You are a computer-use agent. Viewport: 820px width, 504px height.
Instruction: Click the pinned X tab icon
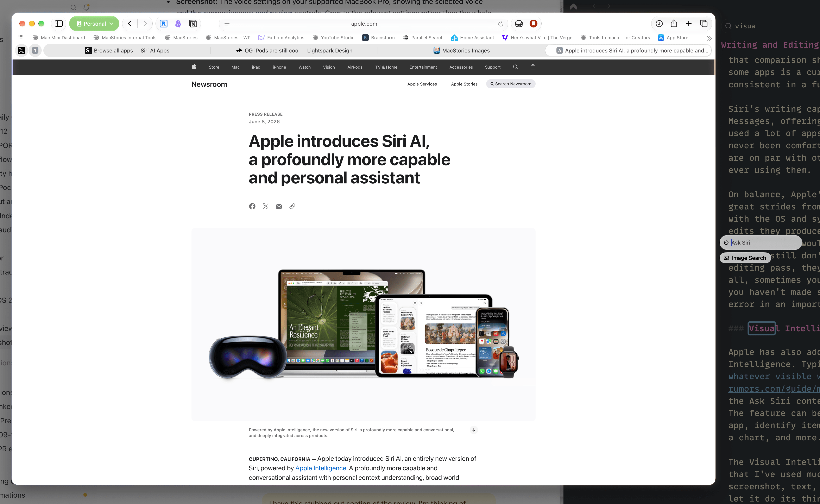[22, 50]
